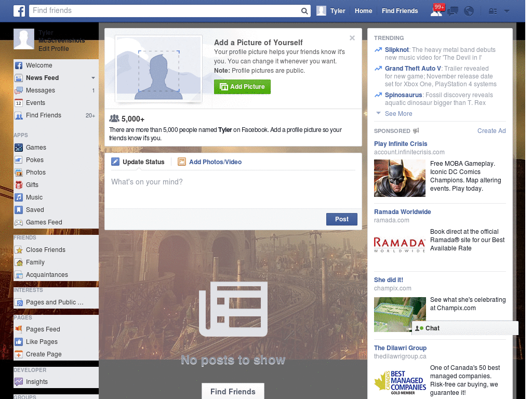Click the Gifts icon

click(x=19, y=185)
